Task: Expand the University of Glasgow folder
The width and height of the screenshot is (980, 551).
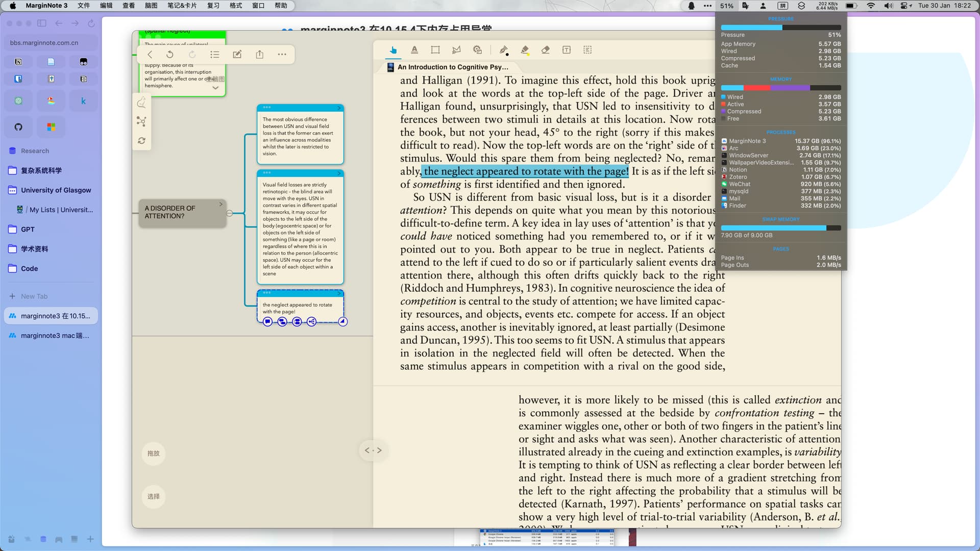Action: [51, 190]
